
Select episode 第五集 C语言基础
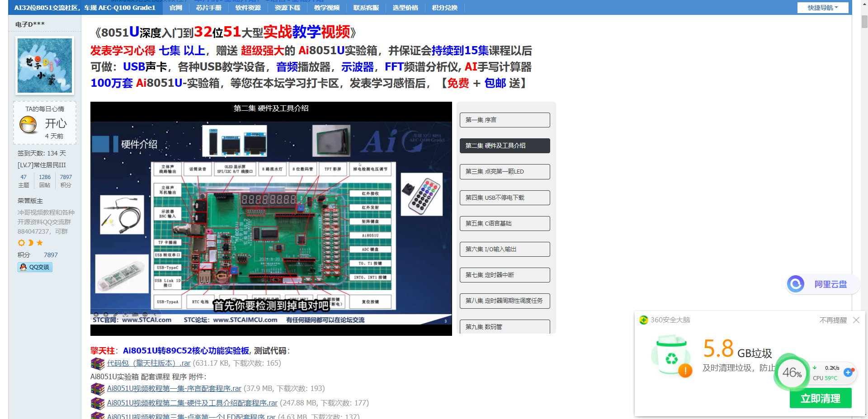[x=505, y=223]
